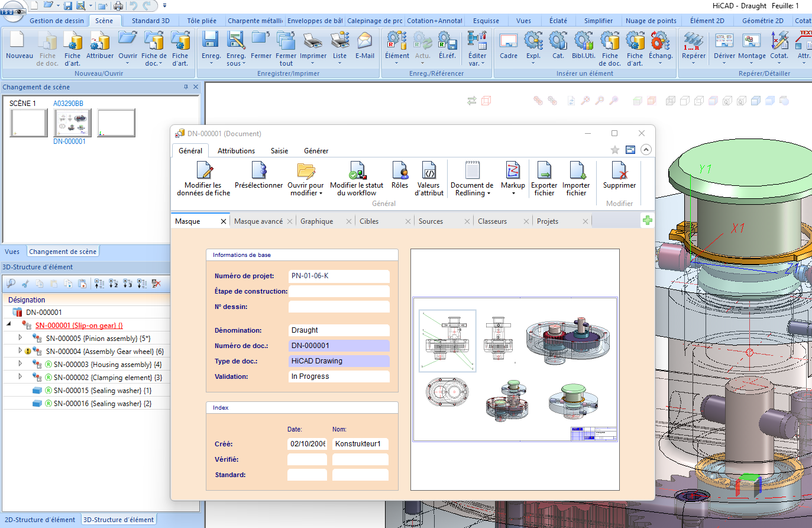Image resolution: width=812 pixels, height=528 pixels.
Task: Open Document de Redlining dropdown
Action: coord(489,194)
